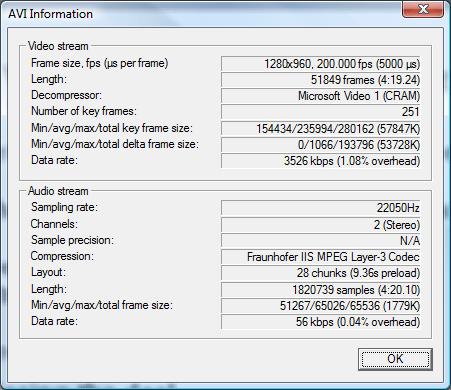Viewport: 451px width, 390px height.
Task: Click the 'Min/avg/max/total key frame size:' label
Action: [112, 128]
